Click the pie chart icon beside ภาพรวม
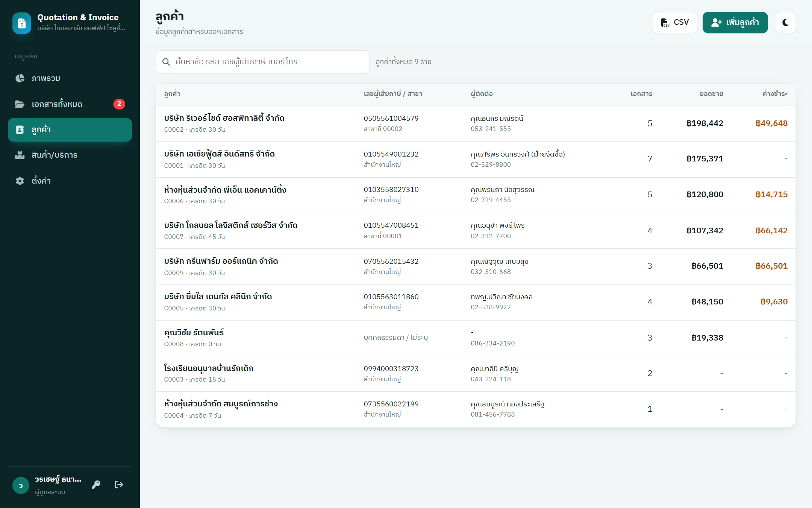The width and height of the screenshot is (812, 508). coord(20,78)
